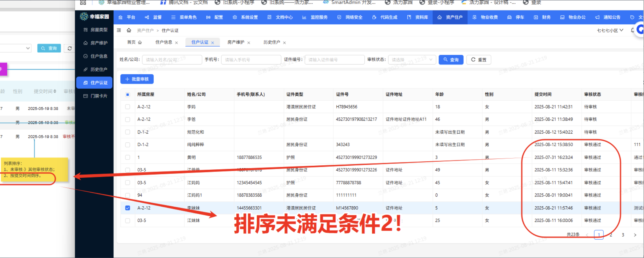The height and width of the screenshot is (258, 644).
Task: Open the 审核状态 dropdown filter
Action: (x=412, y=60)
